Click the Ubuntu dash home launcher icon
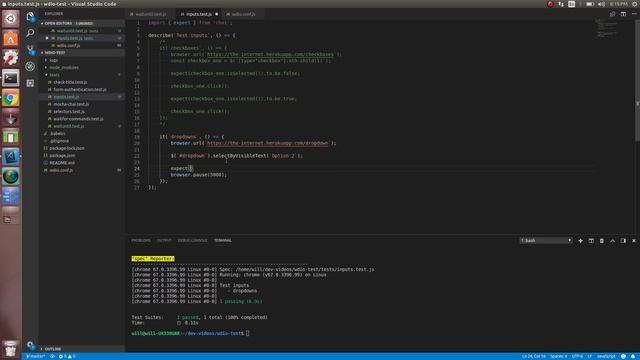 [11, 18]
